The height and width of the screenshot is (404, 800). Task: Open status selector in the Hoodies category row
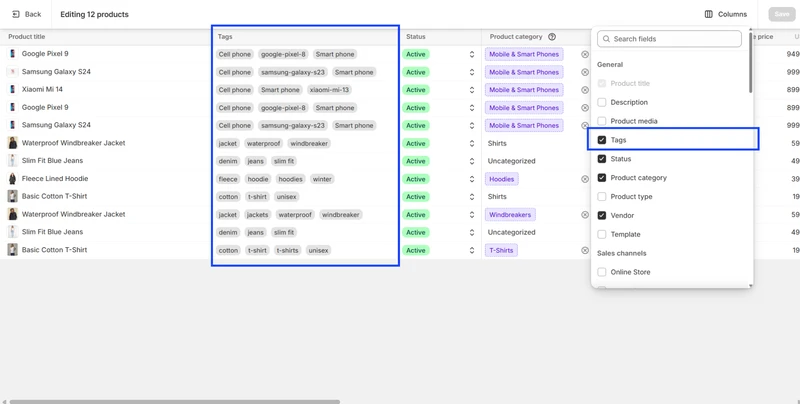(x=472, y=179)
